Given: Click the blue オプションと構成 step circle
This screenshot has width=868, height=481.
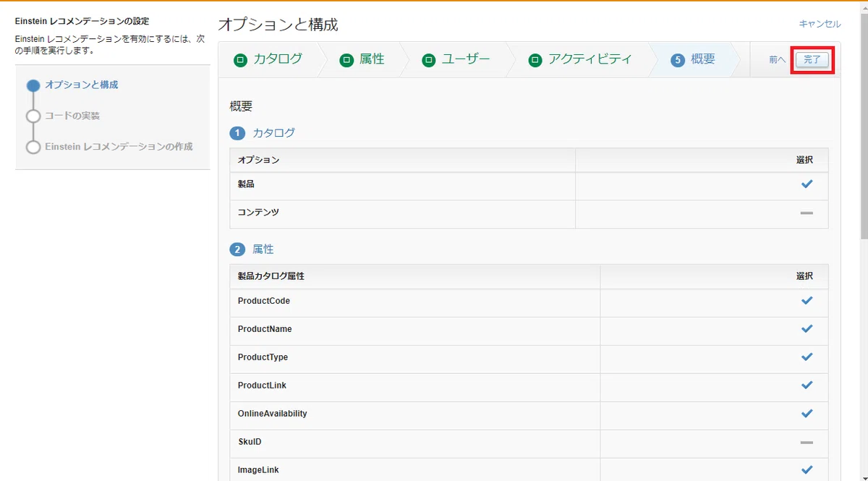Looking at the screenshot, I should click(x=33, y=85).
